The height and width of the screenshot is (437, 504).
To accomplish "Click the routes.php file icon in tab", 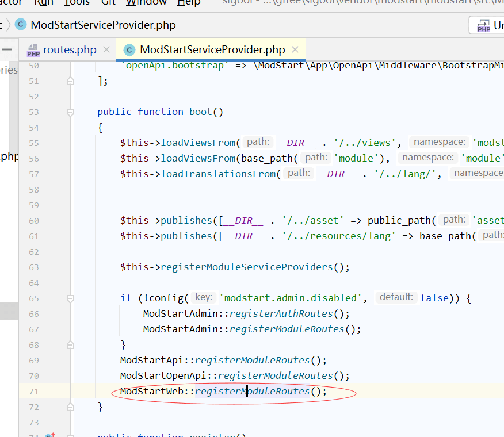I will (x=33, y=50).
